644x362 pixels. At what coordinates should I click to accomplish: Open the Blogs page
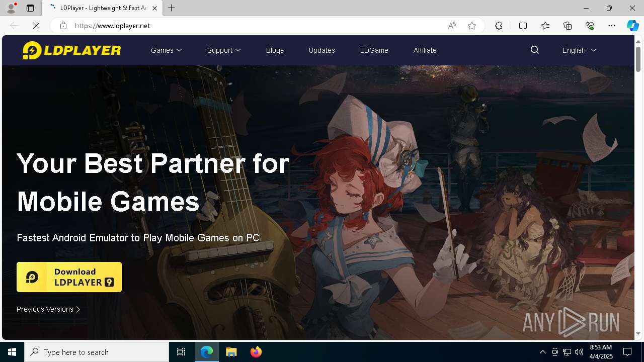click(x=275, y=50)
